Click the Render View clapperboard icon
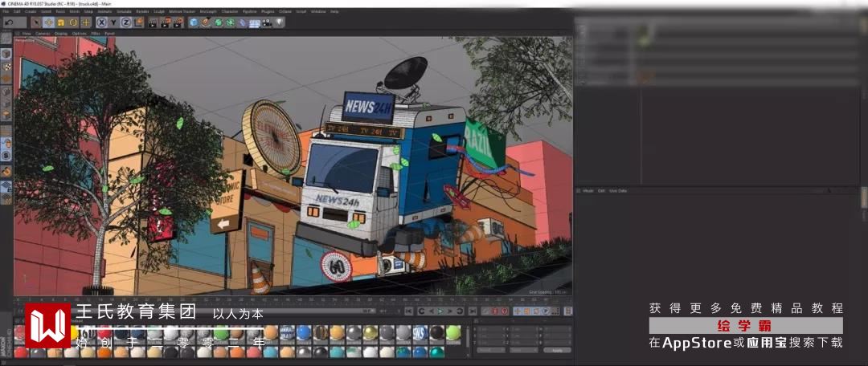The height and width of the screenshot is (366, 868). pyautogui.click(x=154, y=22)
